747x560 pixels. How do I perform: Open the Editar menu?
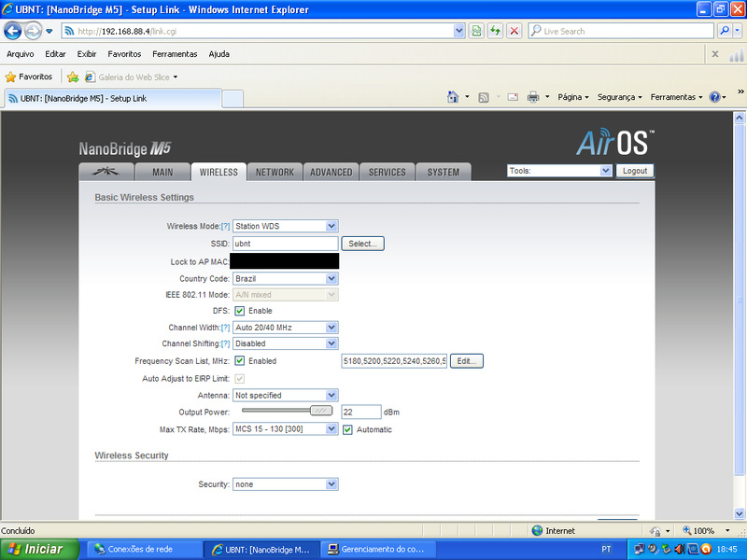(x=55, y=54)
